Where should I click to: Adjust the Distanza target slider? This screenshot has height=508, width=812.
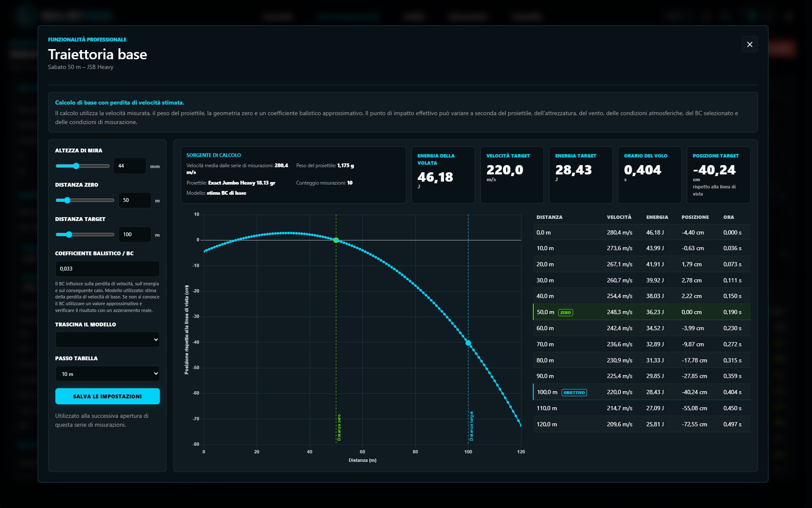(85, 235)
